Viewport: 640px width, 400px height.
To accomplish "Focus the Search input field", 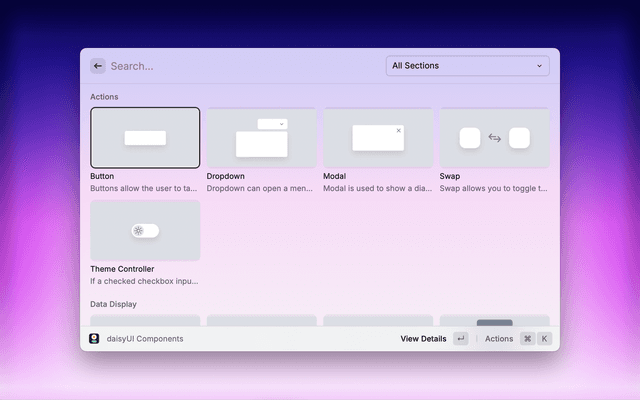I will tap(240, 66).
